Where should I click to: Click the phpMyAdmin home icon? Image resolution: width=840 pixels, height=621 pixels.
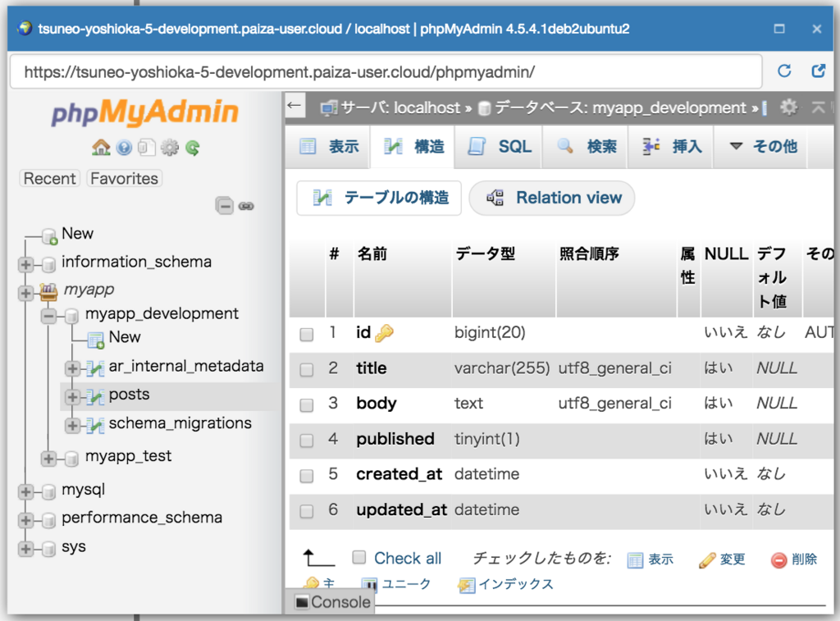tap(101, 148)
